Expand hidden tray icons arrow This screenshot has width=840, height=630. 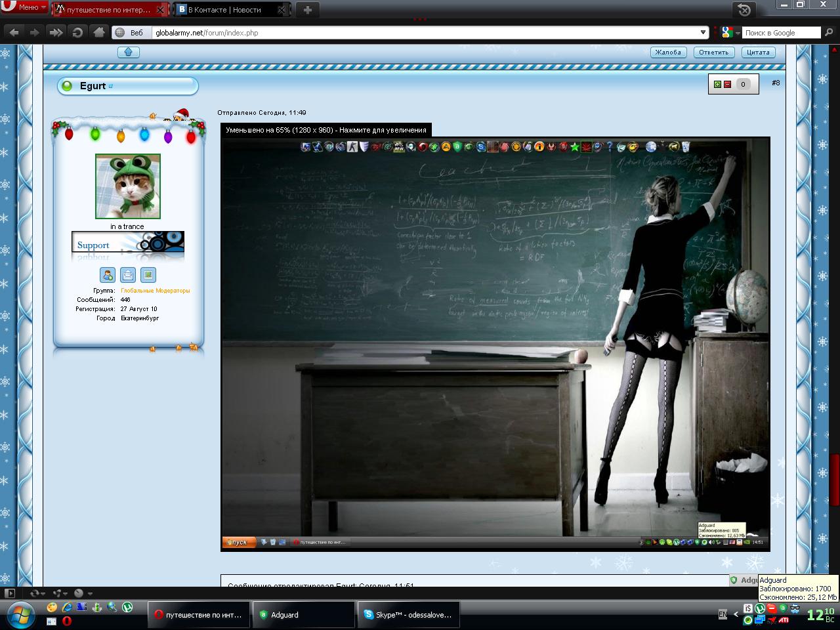[736, 614]
